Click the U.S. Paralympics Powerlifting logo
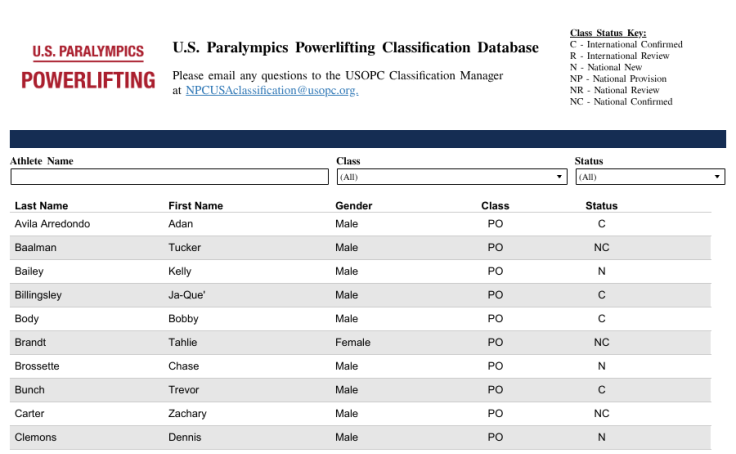This screenshot has width=736, height=454. pos(88,67)
